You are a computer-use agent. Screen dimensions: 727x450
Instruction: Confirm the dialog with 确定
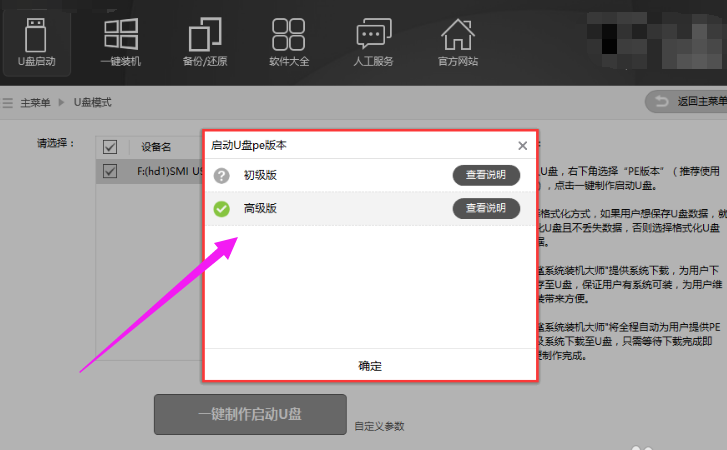tap(370, 365)
